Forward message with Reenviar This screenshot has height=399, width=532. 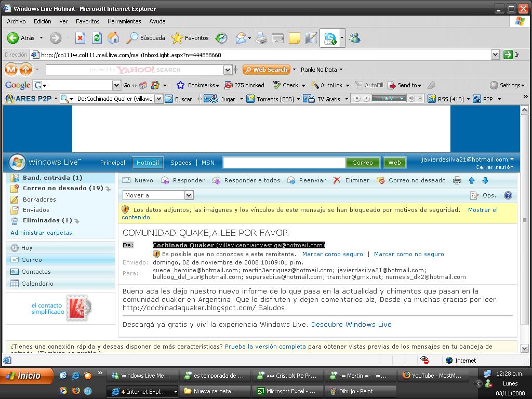click(307, 180)
